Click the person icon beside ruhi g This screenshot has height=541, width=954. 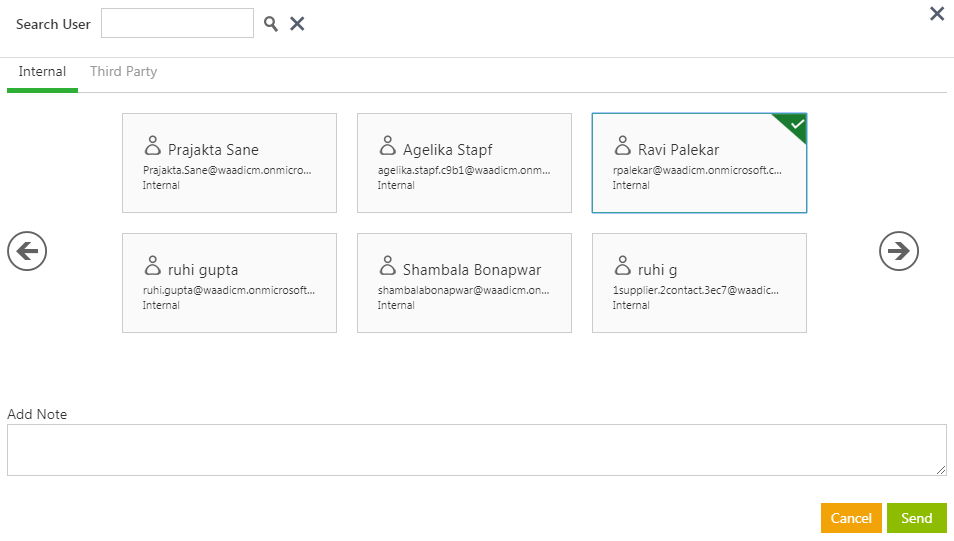[x=622, y=265]
